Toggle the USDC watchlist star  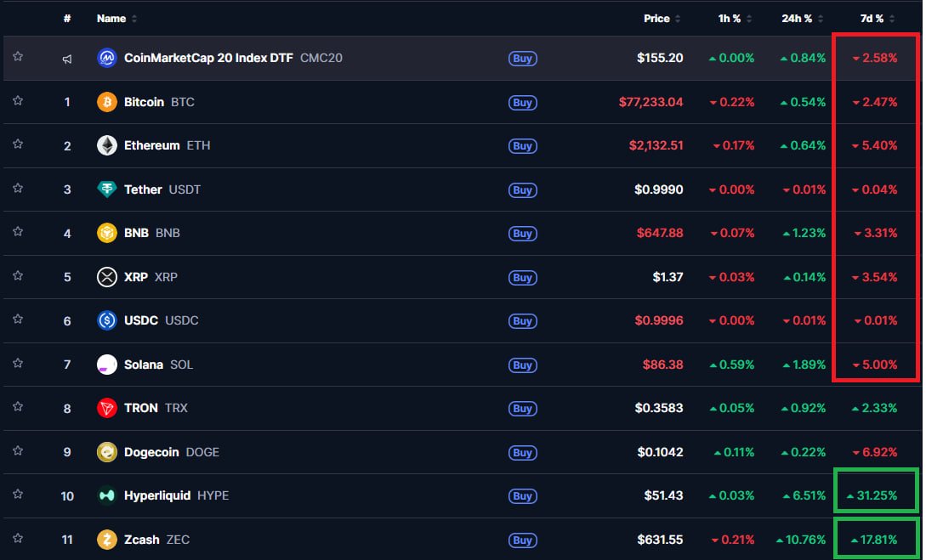18,320
